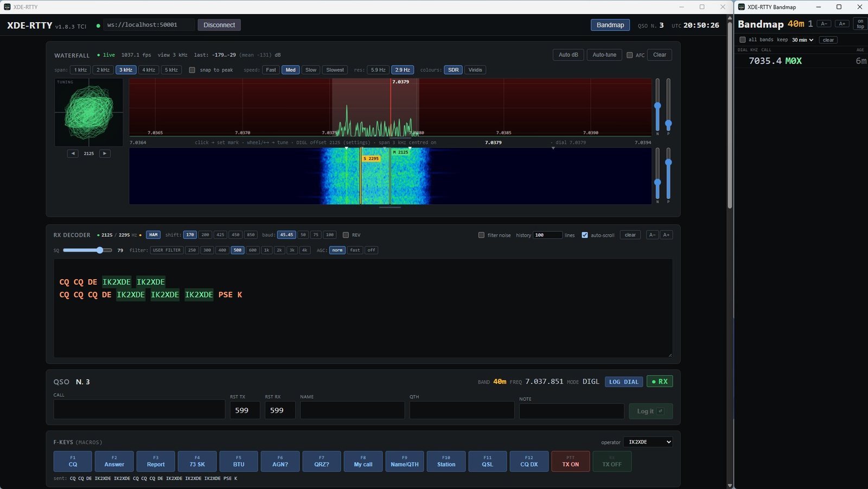Click the S 2295 space marker on waterfall

(371, 158)
